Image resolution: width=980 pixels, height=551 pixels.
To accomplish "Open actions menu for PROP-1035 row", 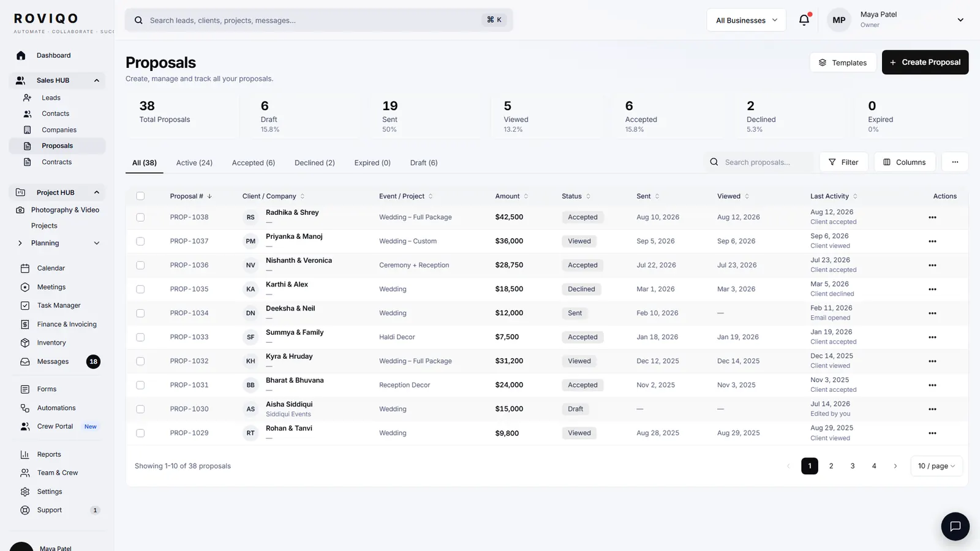I will coord(932,289).
